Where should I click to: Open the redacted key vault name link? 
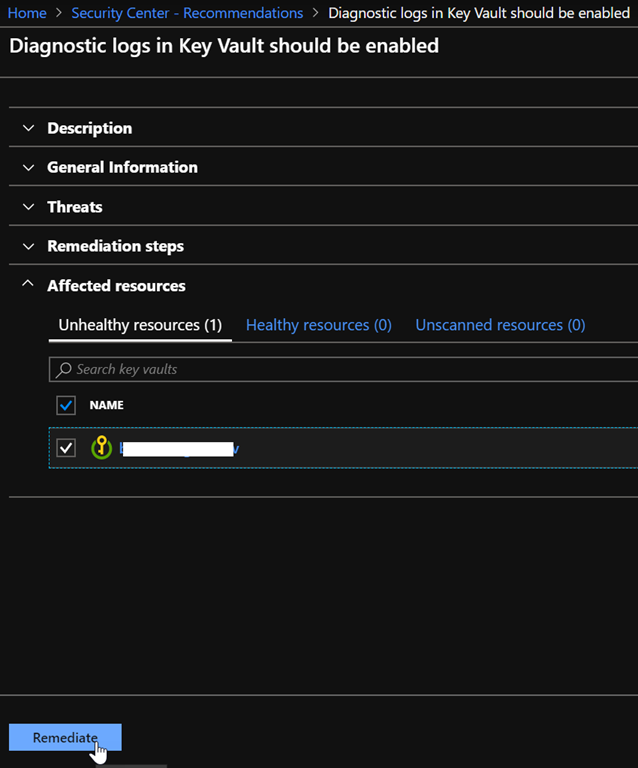[x=180, y=448]
